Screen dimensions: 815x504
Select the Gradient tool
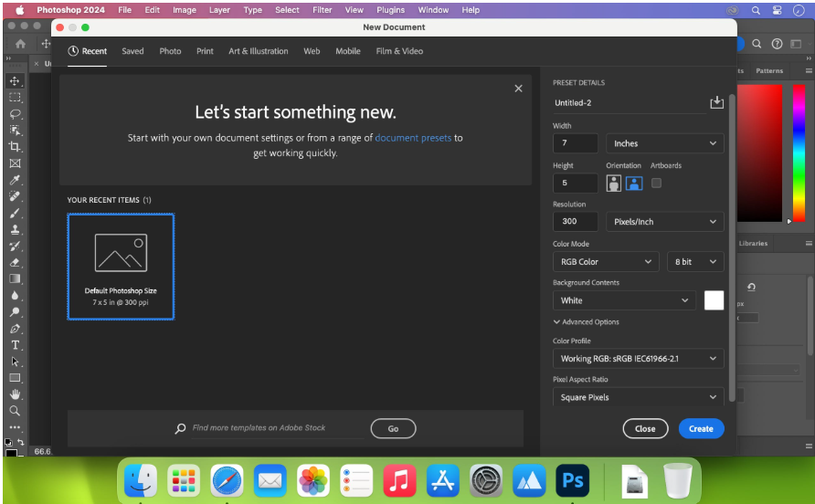coord(15,278)
